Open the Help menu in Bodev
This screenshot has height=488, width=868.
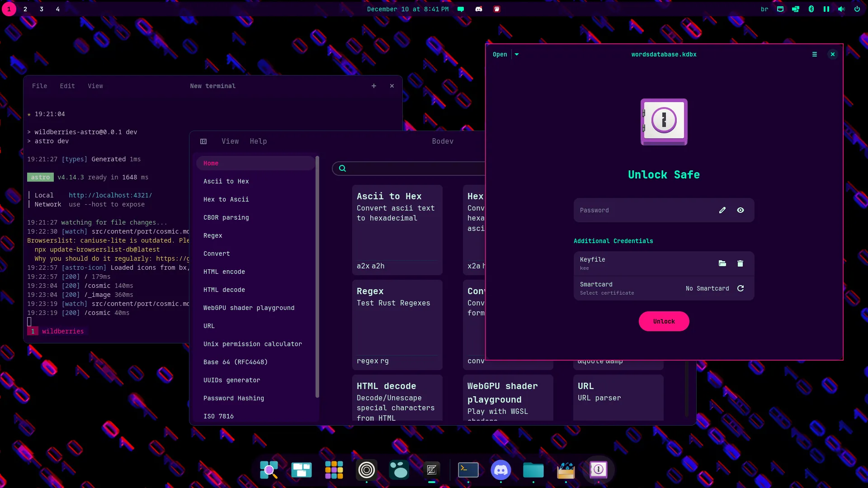(258, 141)
